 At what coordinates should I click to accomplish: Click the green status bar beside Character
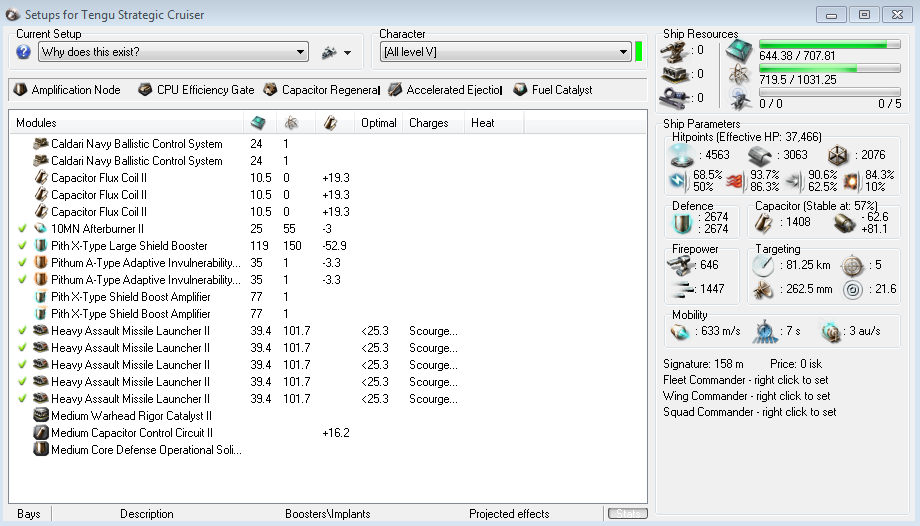click(639, 52)
